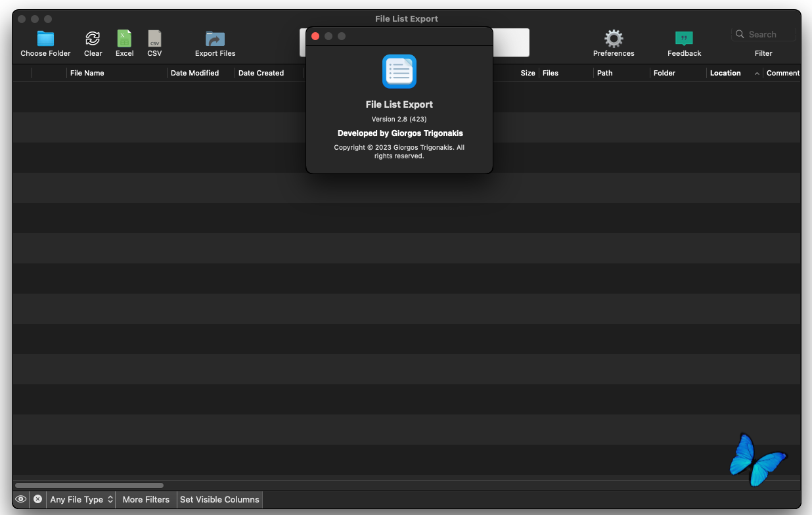Click the File List Export app icon
Image resolution: width=812 pixels, height=515 pixels.
click(399, 72)
